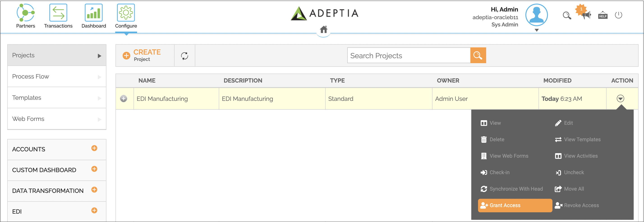Click the refresh projects icon

(x=184, y=56)
